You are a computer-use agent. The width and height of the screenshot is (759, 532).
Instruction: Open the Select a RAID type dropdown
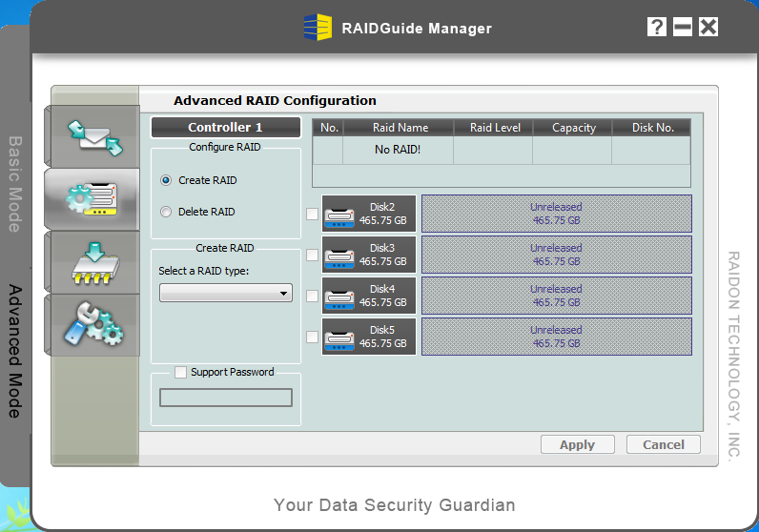pyautogui.click(x=226, y=294)
